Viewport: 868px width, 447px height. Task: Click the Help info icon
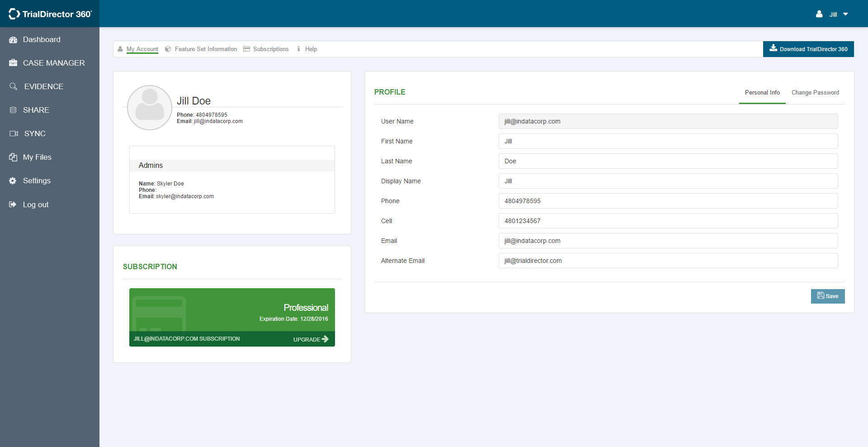299,49
